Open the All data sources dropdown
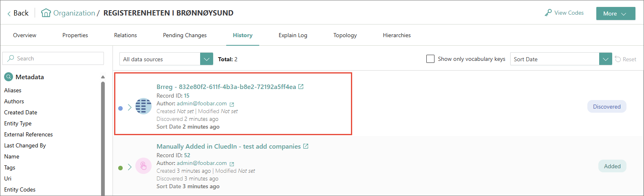The width and height of the screenshot is (644, 196). click(x=207, y=59)
